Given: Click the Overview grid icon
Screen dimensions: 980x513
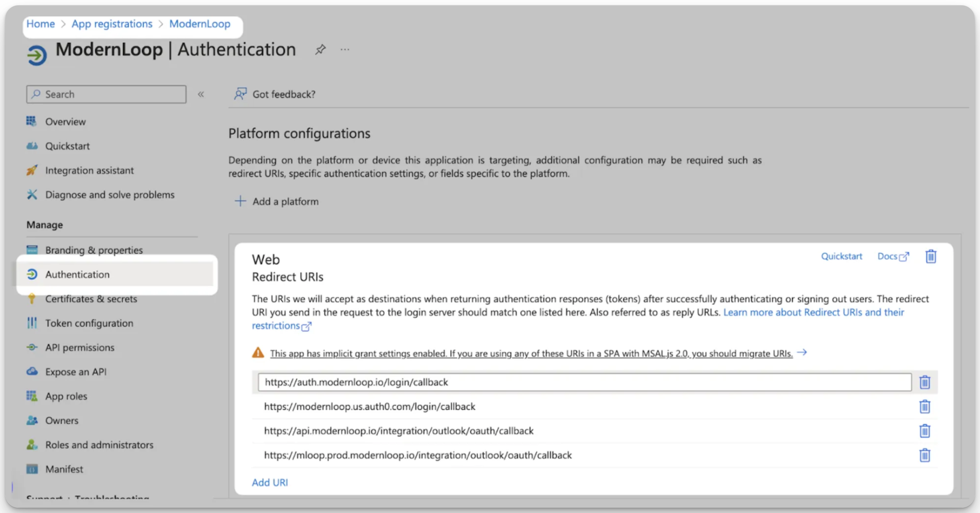Looking at the screenshot, I should pos(31,121).
